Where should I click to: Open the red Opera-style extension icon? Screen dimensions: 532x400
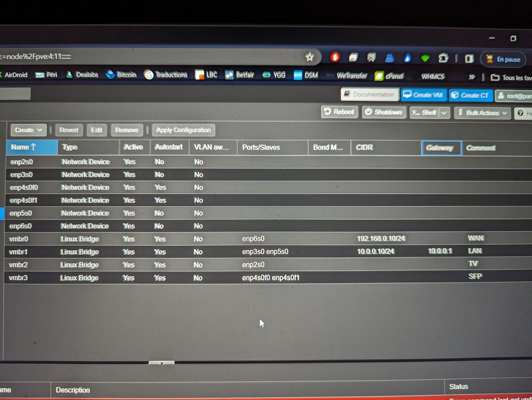(x=335, y=57)
